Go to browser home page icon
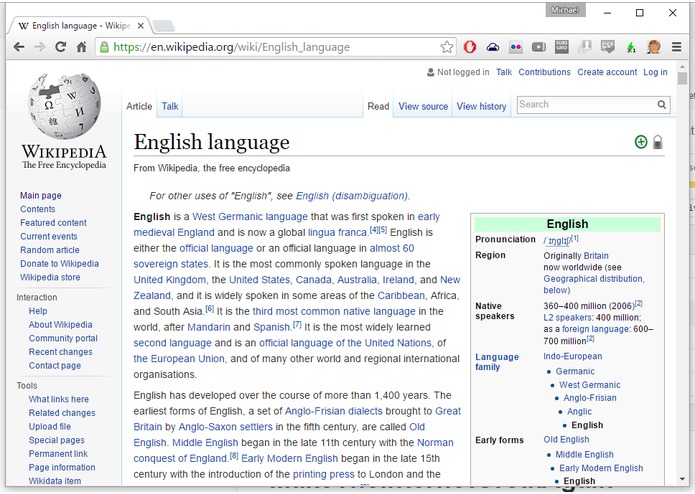 (82, 47)
